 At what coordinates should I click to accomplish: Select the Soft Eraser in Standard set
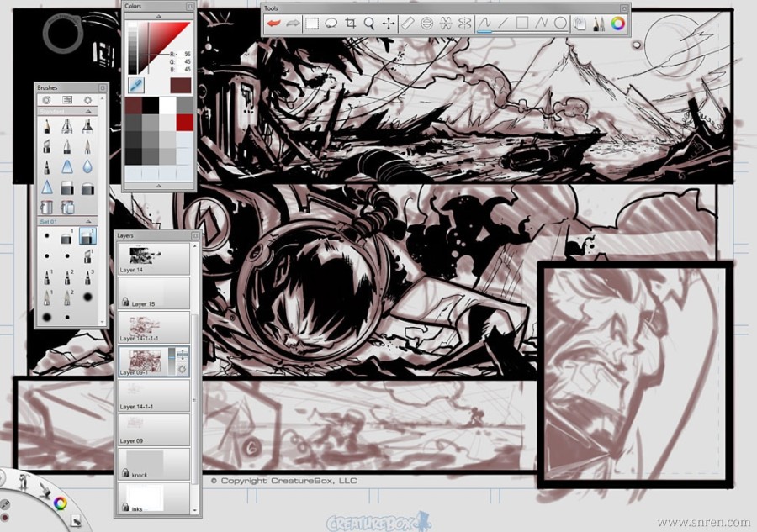click(x=87, y=187)
